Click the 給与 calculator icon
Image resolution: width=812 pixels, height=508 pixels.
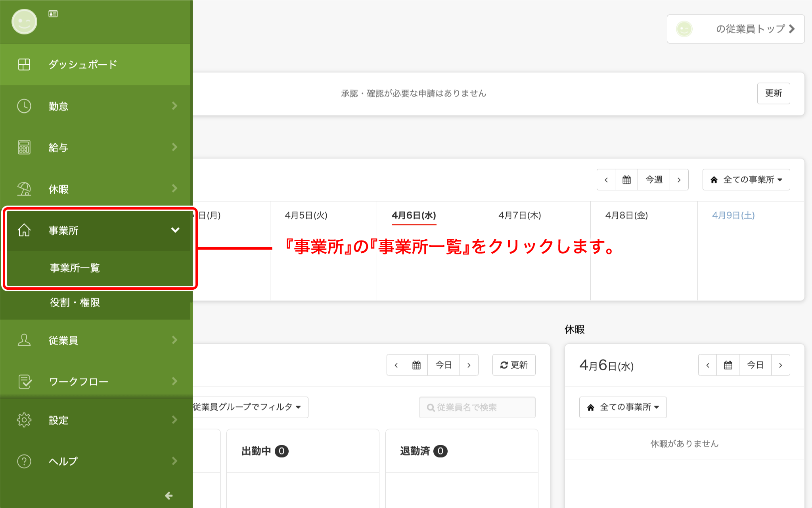pos(24,147)
